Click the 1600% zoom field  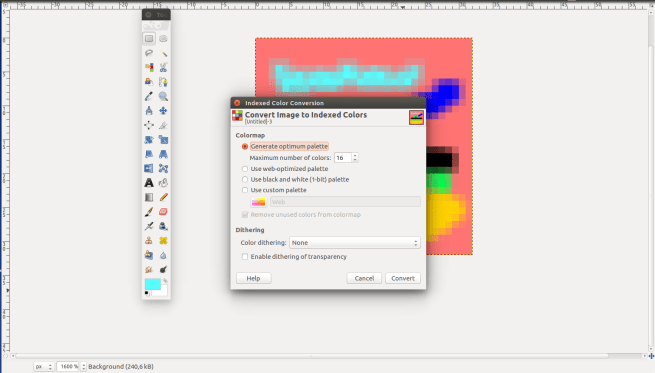pos(68,367)
